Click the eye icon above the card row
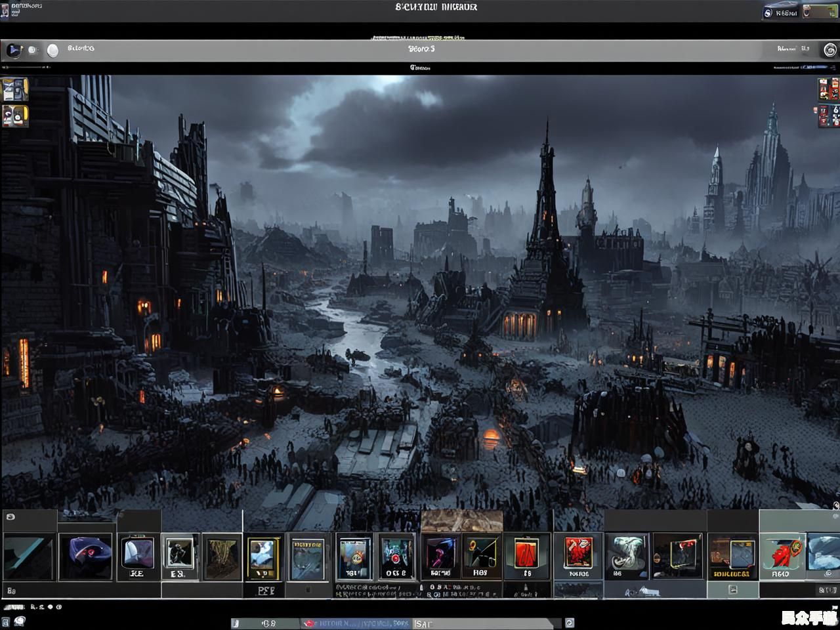This screenshot has height=630, width=840. coord(10,517)
